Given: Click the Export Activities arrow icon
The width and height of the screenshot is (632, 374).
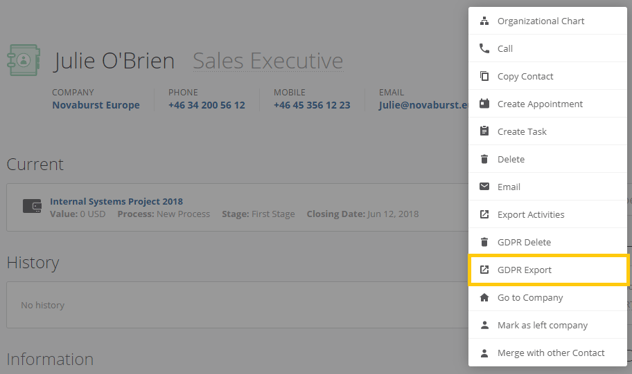Looking at the screenshot, I should pyautogui.click(x=484, y=214).
